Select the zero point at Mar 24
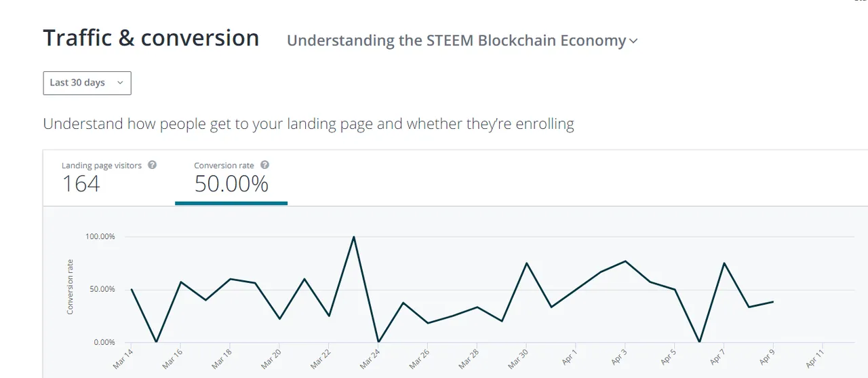 click(x=378, y=341)
